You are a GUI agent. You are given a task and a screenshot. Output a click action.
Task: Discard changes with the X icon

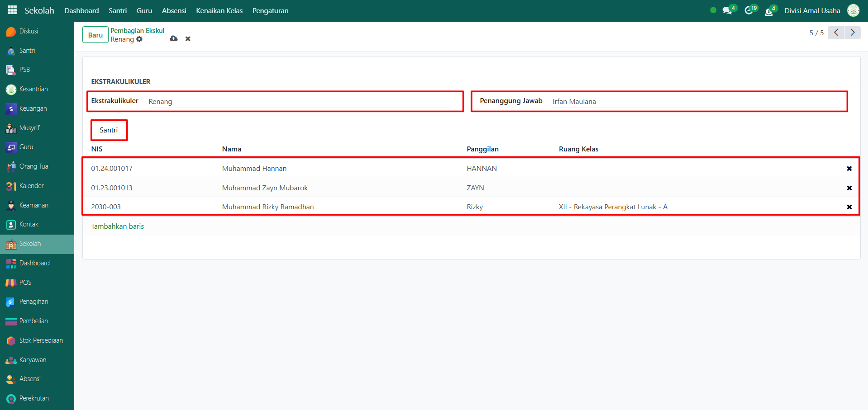188,39
